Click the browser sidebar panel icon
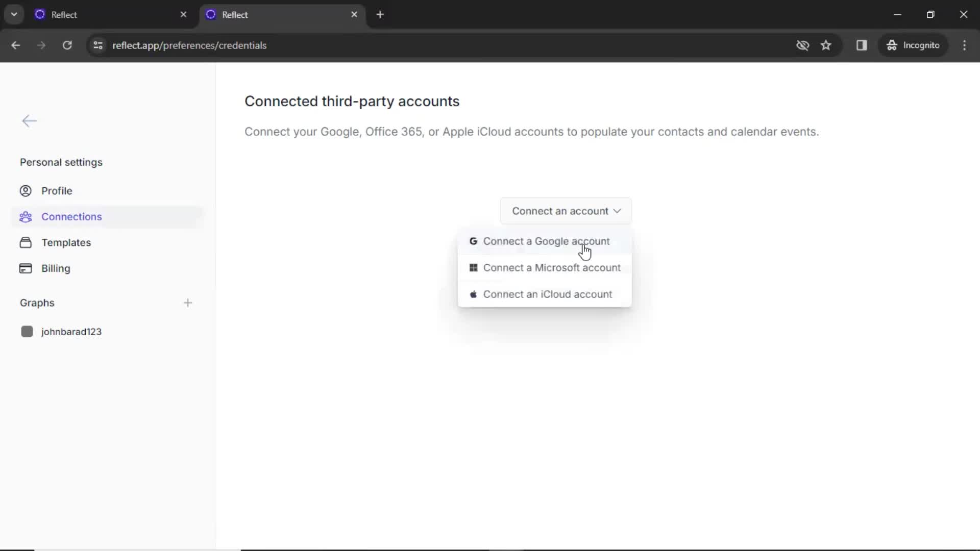Viewport: 980px width, 551px height. tap(862, 45)
